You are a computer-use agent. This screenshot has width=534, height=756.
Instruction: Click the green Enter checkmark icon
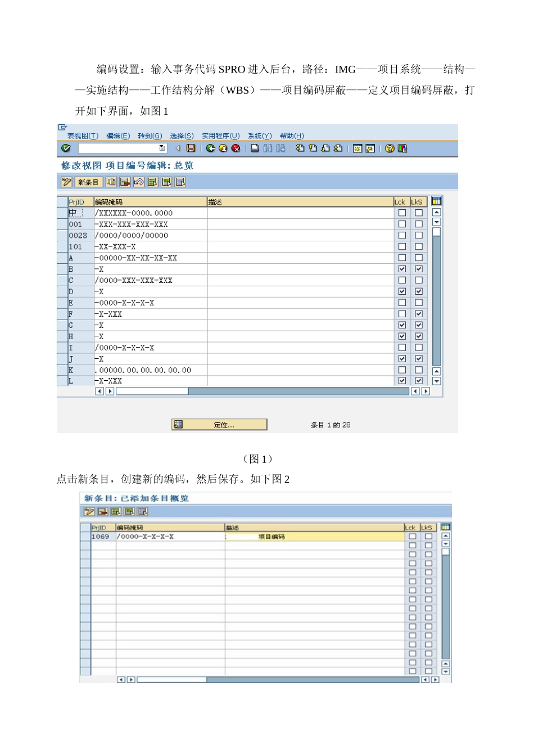[x=66, y=148]
